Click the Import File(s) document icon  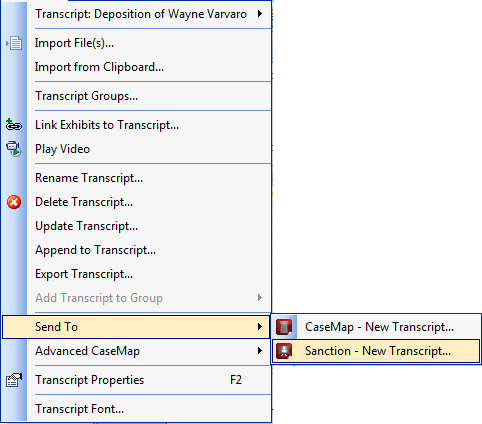pyautogui.click(x=14, y=43)
